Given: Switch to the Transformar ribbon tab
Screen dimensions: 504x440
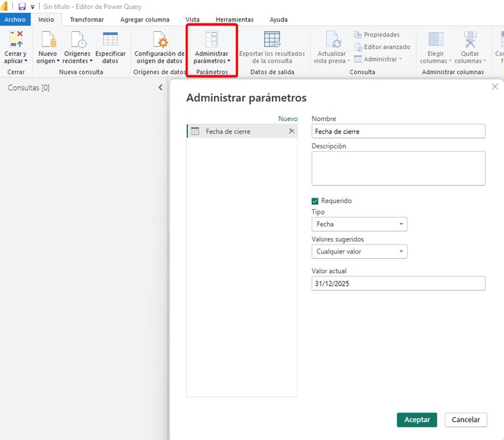Looking at the screenshot, I should click(x=87, y=19).
